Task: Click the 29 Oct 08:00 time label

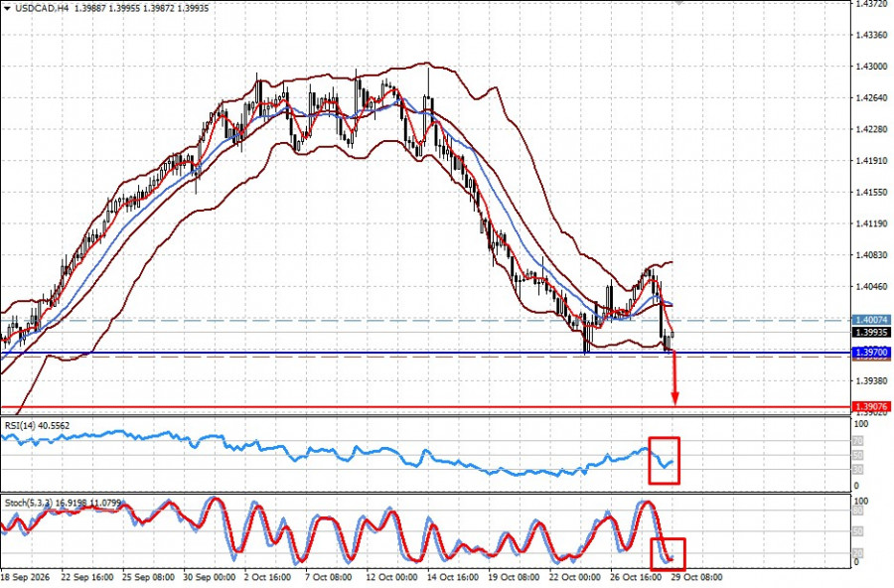Action: coord(696,577)
